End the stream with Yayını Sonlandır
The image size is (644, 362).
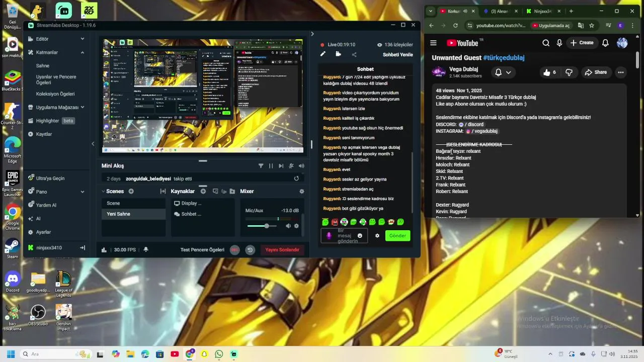282,250
